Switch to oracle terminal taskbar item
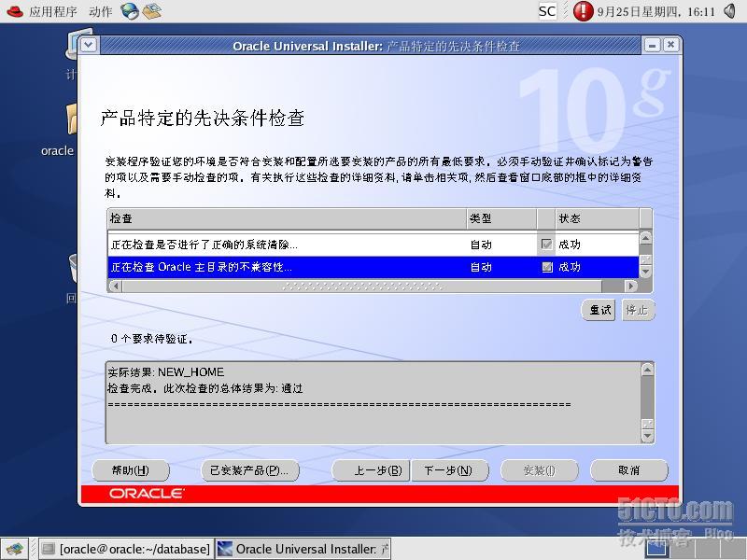Screen dimensions: 747x560 click(126, 549)
